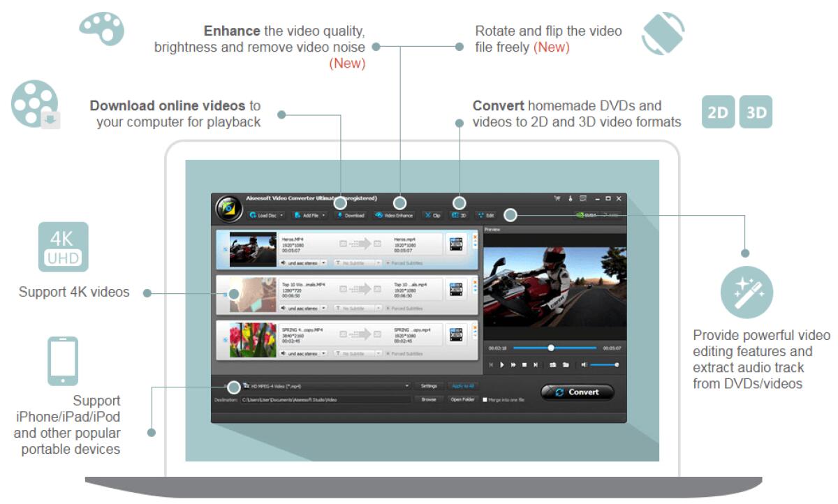Toggle Forced Subtitles for SPRING video
The height and width of the screenshot is (504, 838).
pos(388,353)
